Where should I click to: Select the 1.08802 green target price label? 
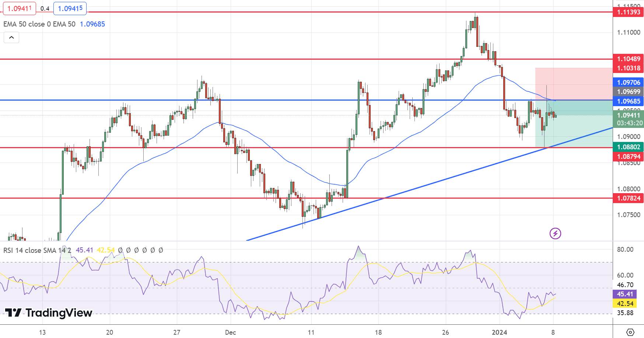click(629, 147)
